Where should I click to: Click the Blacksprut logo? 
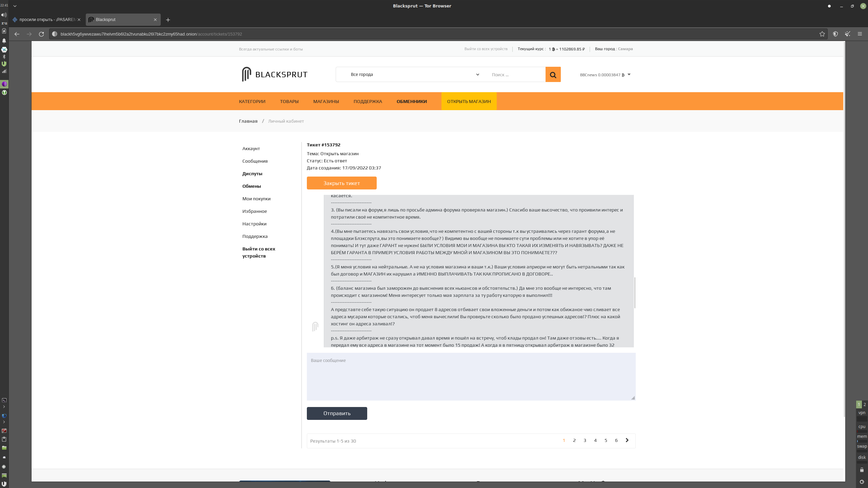[x=275, y=74]
